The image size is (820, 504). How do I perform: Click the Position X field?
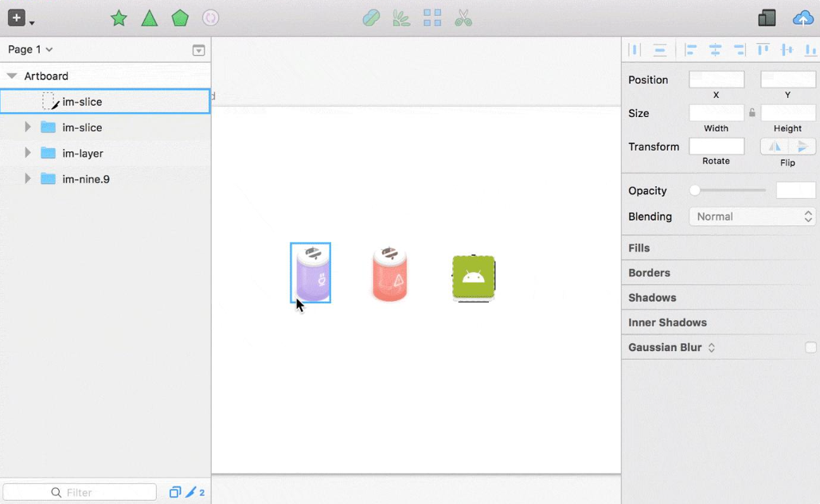coord(717,80)
